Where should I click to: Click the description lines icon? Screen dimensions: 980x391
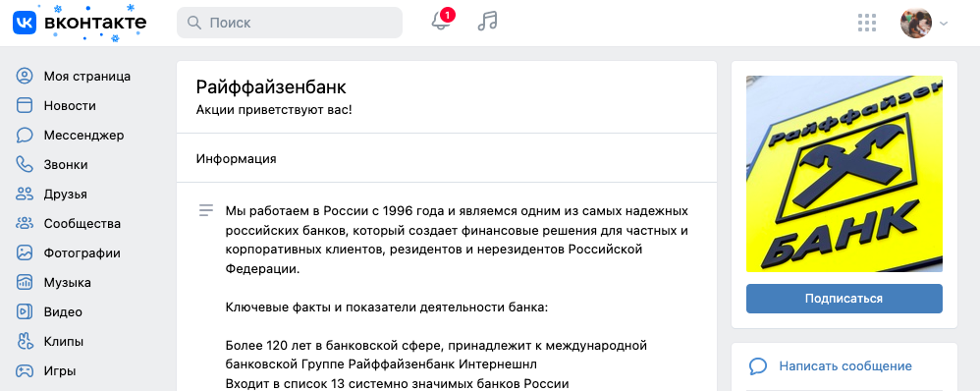(205, 210)
